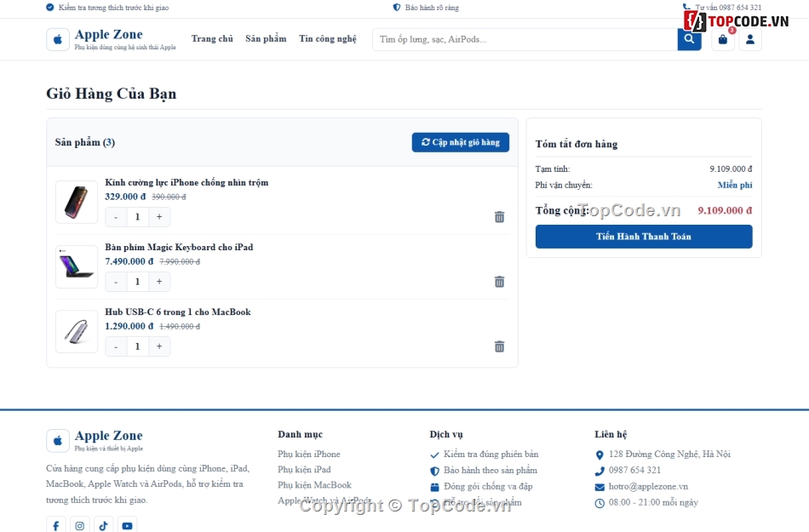Click quantity field of Magic Keyboard cho iPad
The image size is (809, 532).
[138, 282]
